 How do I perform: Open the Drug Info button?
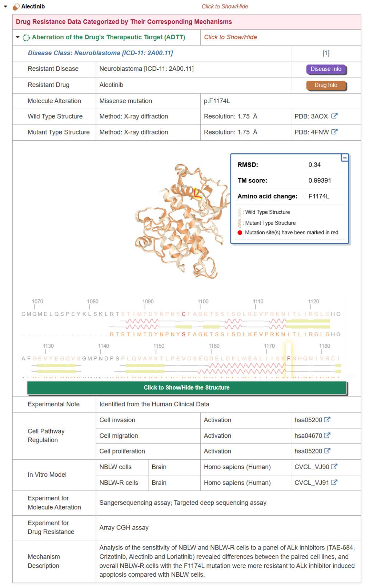(x=325, y=85)
